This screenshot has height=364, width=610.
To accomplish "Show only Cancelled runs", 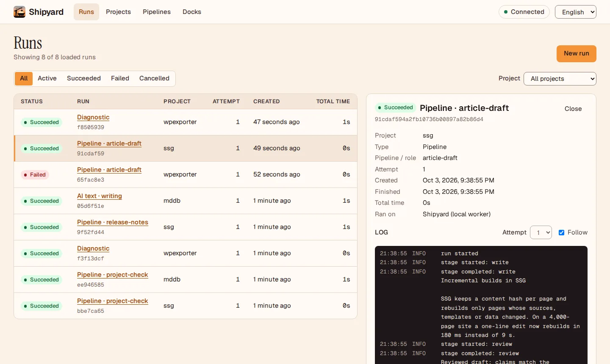I will pyautogui.click(x=154, y=78).
